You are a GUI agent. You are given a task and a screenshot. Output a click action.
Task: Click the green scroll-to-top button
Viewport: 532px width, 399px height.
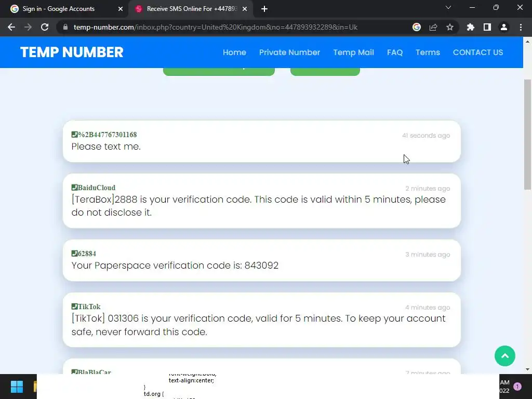[x=505, y=356]
